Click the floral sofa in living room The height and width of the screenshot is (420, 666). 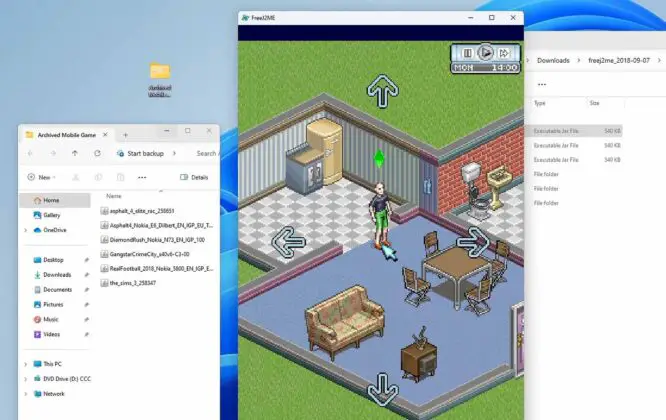pos(345,321)
